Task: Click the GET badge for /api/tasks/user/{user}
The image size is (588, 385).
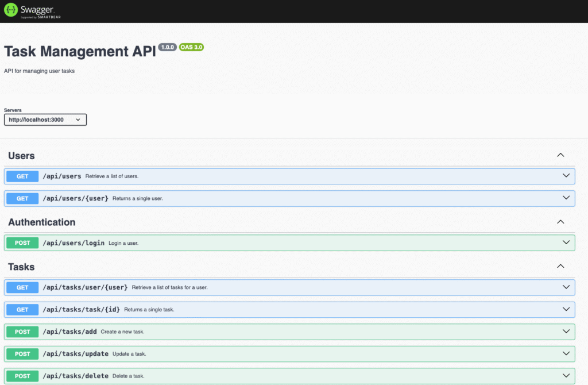Action: coord(22,287)
